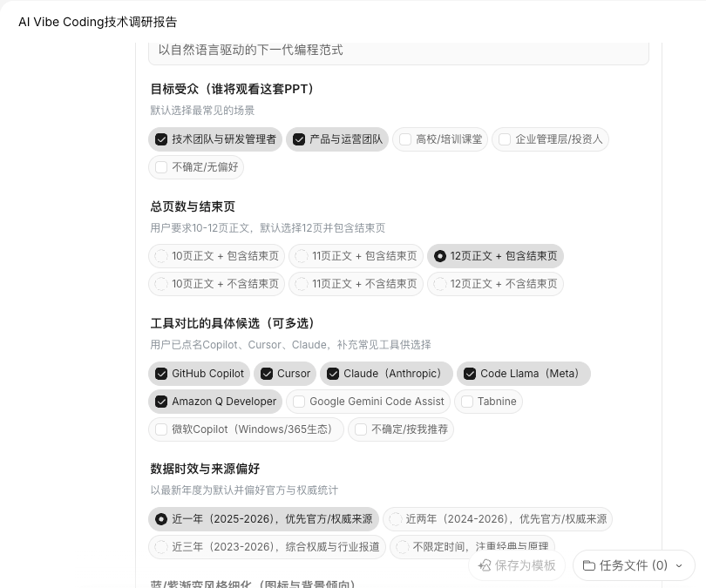This screenshot has height=588, width=706.
Task: Select 10页正文 + 包含结束页 option
Action: [216, 256]
